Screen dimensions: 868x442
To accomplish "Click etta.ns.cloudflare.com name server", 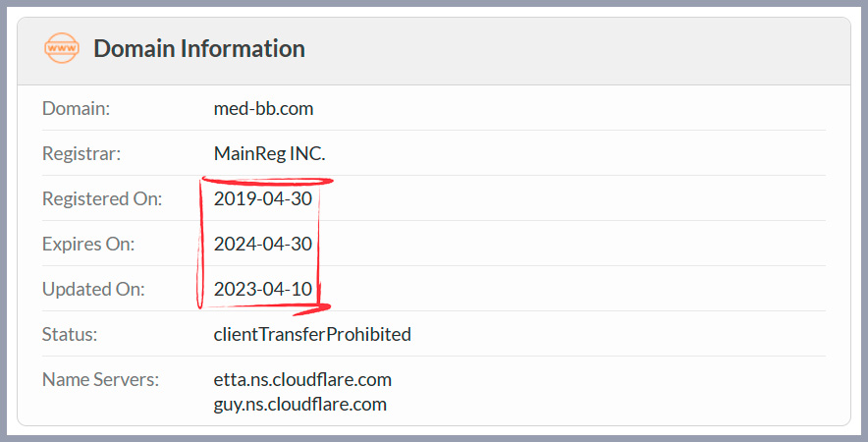I will 302,380.
